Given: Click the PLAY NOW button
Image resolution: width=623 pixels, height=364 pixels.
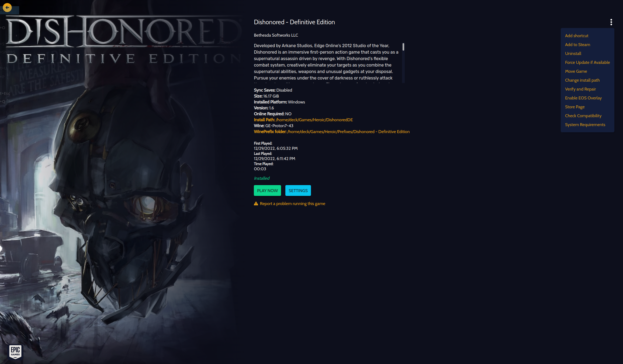Looking at the screenshot, I should 267,190.
